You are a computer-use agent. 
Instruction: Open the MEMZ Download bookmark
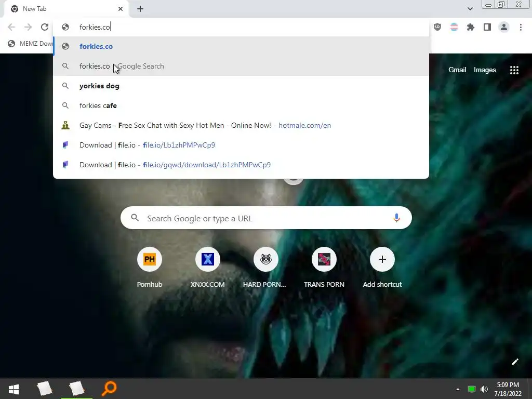[x=31, y=44]
